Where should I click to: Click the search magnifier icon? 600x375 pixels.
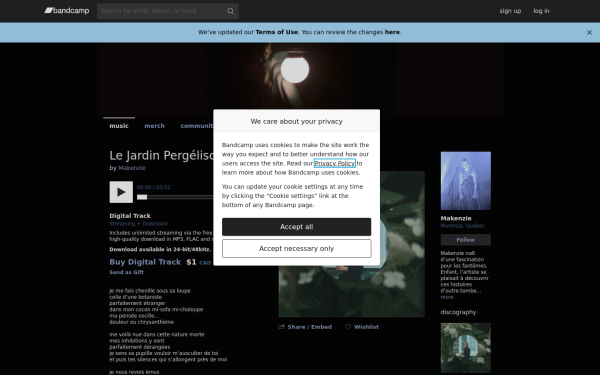coord(230,11)
